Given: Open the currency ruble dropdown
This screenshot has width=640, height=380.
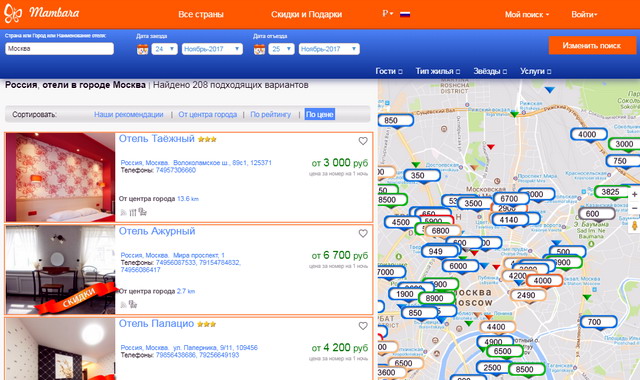Looking at the screenshot, I should click(x=387, y=13).
